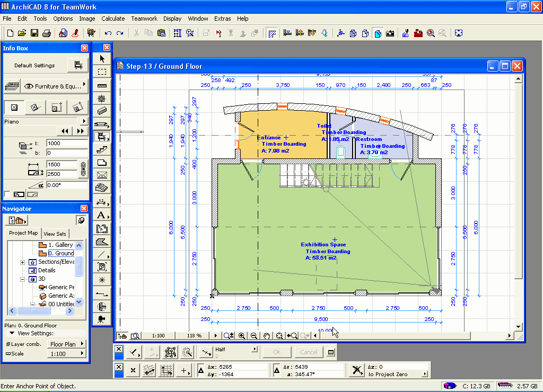Click the Save icon in toolbar
This screenshot has height=392, width=543.
click(x=34, y=33)
